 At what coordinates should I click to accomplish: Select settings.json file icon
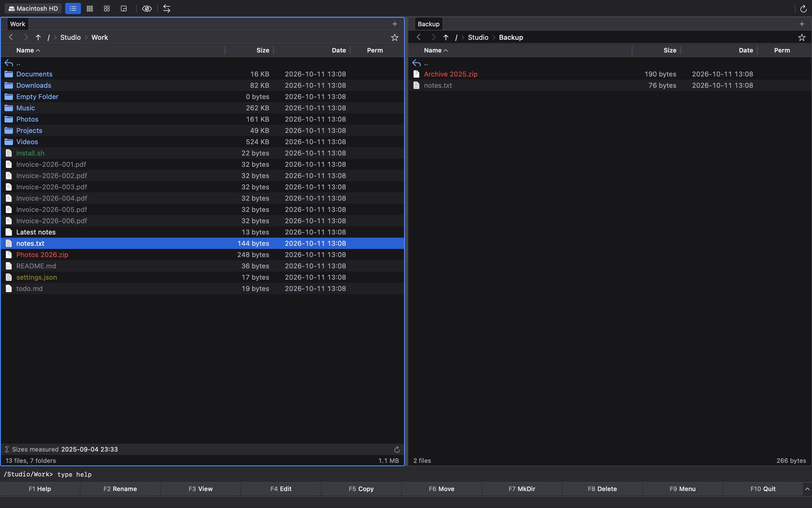[x=9, y=277]
